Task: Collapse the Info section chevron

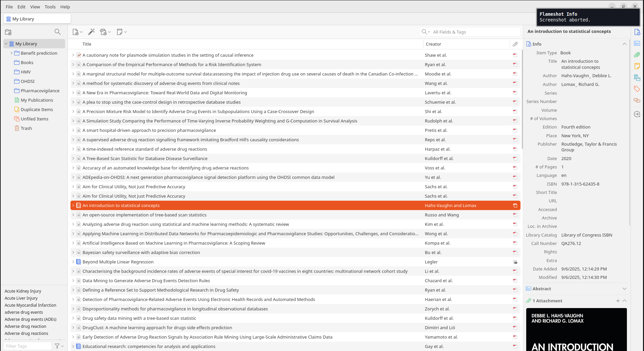Action: (624, 44)
